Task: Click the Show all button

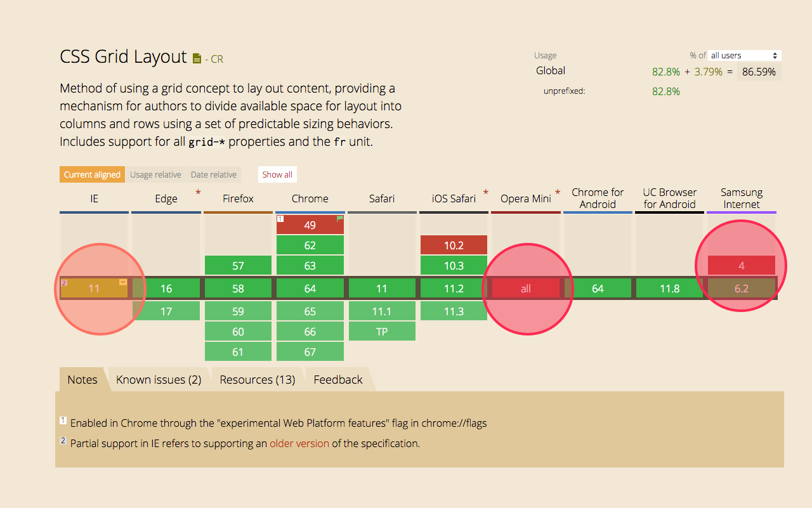Action: pyautogui.click(x=277, y=174)
